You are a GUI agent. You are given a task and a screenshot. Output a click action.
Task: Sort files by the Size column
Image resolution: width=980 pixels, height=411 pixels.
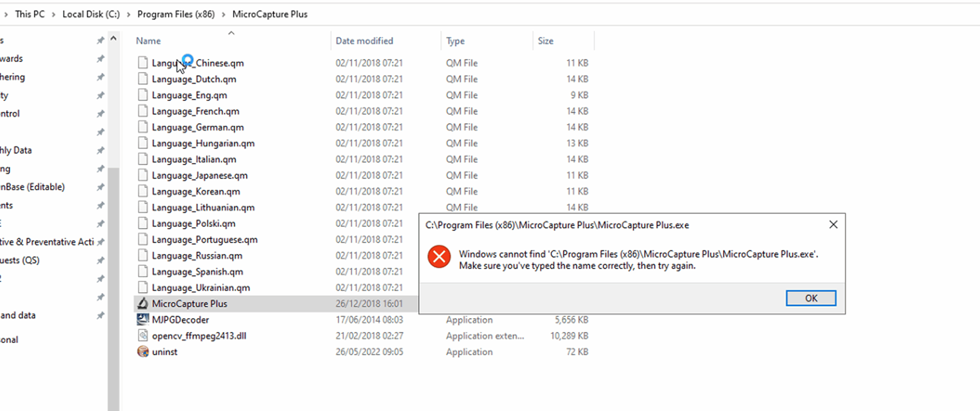pyautogui.click(x=546, y=41)
